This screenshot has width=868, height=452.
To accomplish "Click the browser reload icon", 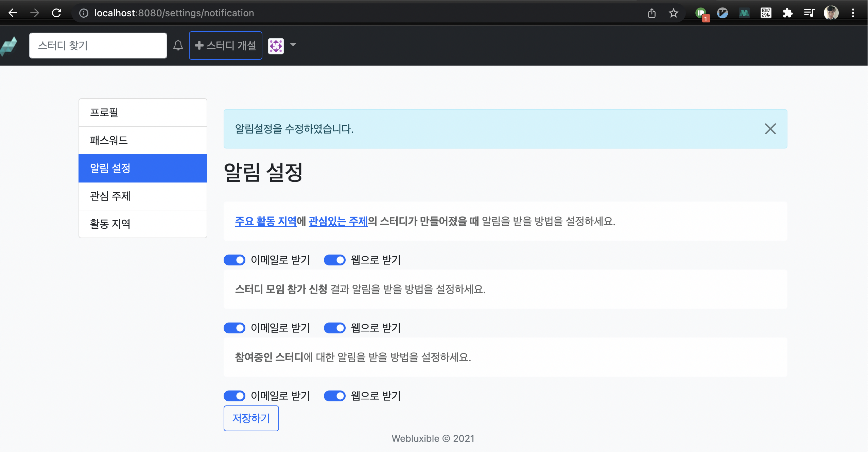I will pyautogui.click(x=56, y=13).
